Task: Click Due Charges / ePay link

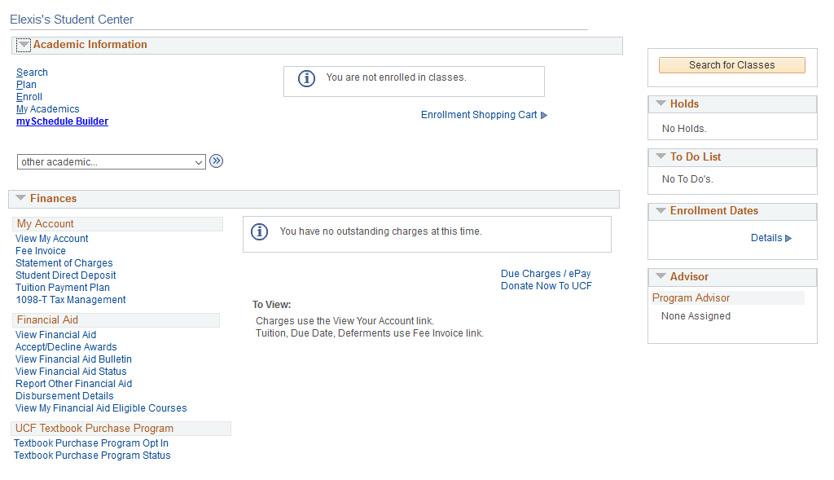Action: 545,274
